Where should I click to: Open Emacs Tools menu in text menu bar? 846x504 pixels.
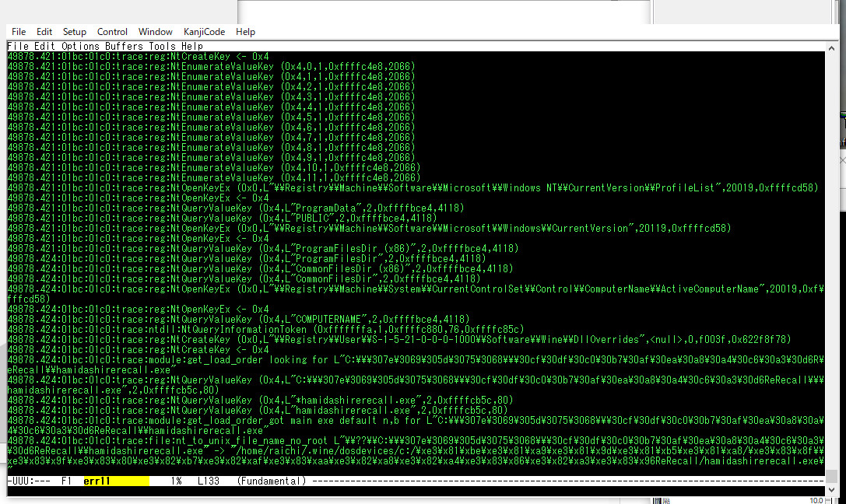click(x=162, y=46)
